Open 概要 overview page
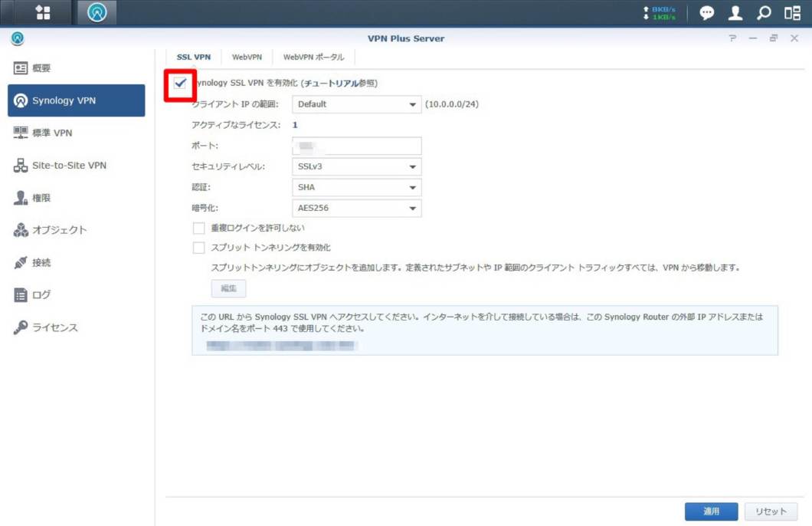Viewport: 812px width, 526px height. (x=76, y=68)
